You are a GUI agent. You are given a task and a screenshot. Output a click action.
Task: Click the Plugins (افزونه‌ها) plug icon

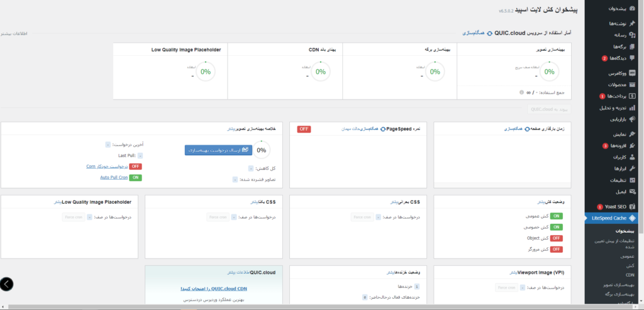tap(632, 146)
